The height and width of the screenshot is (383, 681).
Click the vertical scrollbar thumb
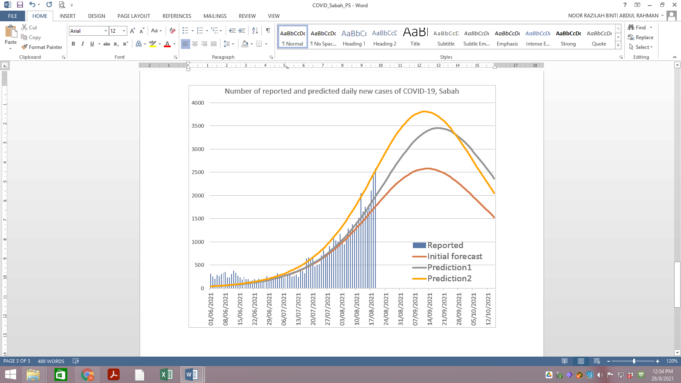pyautogui.click(x=677, y=284)
